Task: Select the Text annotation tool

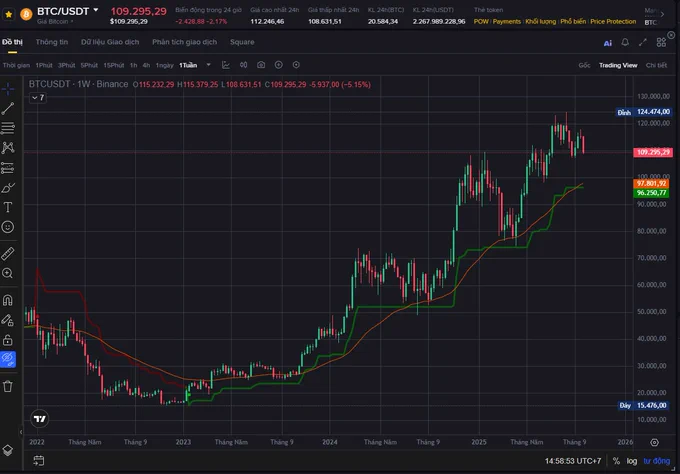Action: (8, 207)
